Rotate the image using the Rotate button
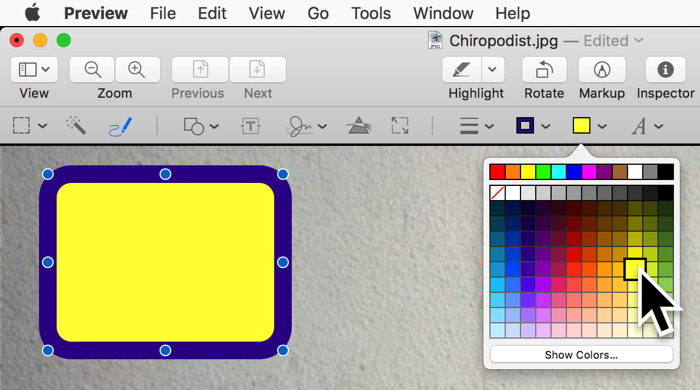The image size is (700, 390). coord(544,70)
